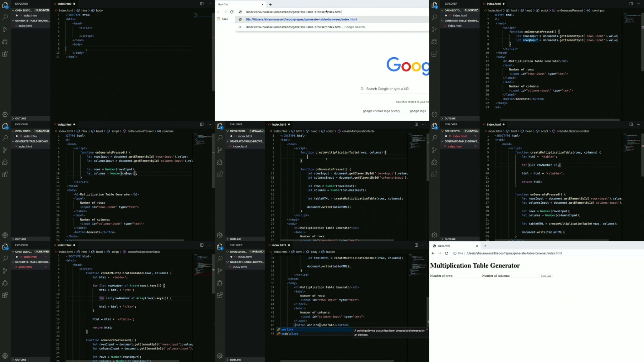Close the browser tab titled index.html
This screenshot has width=644, height=362.
[x=477, y=246]
